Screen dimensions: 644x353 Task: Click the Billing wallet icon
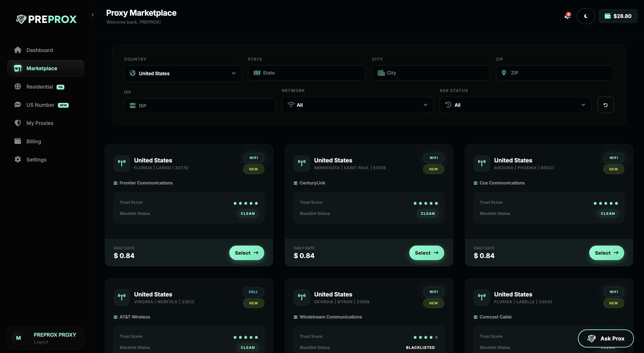click(18, 141)
